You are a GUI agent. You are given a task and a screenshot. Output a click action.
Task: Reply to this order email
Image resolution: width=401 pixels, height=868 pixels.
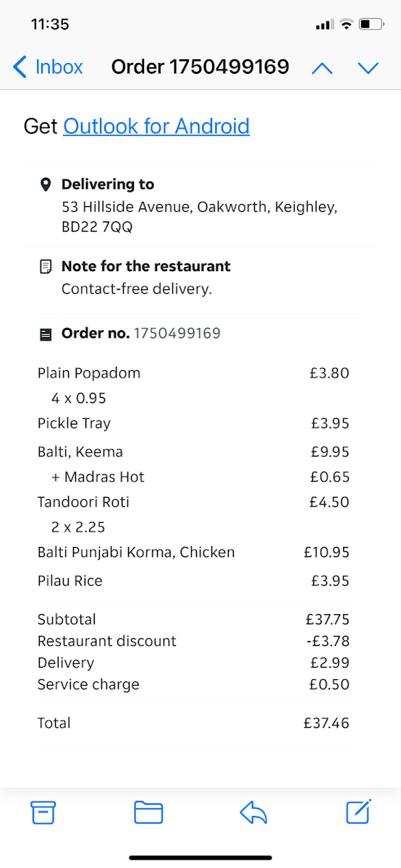[253, 812]
